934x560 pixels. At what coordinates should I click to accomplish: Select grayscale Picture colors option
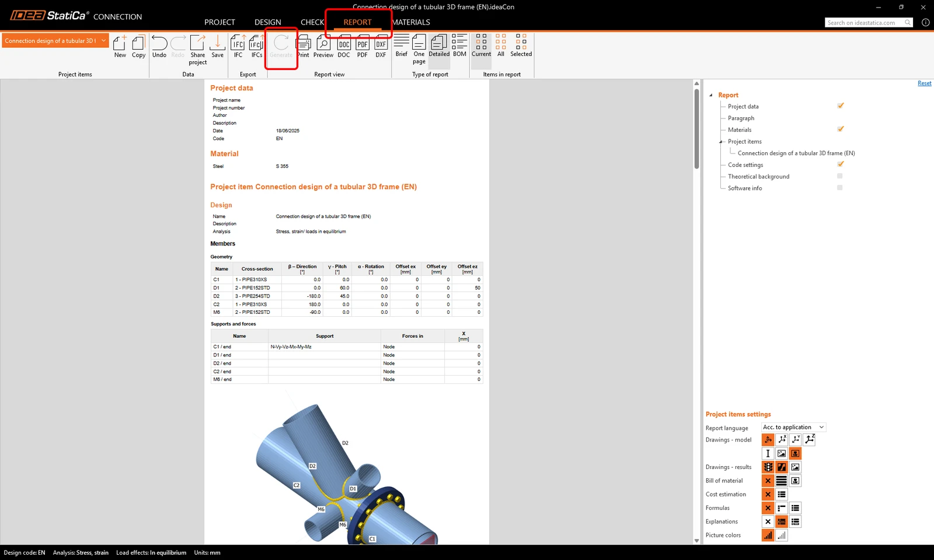(782, 535)
